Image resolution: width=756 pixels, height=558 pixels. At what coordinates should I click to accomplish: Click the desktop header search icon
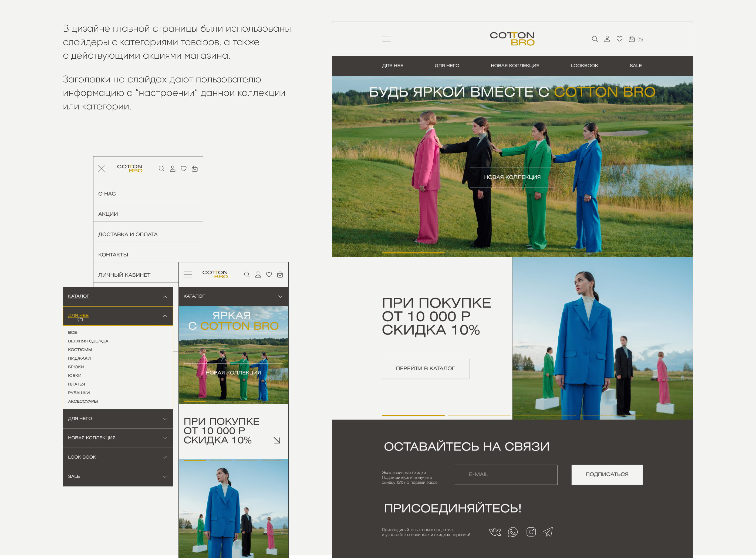click(x=594, y=39)
